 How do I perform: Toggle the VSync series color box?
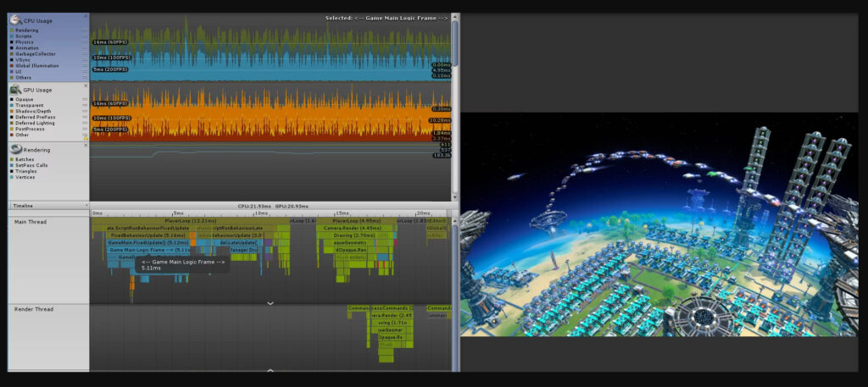point(12,60)
